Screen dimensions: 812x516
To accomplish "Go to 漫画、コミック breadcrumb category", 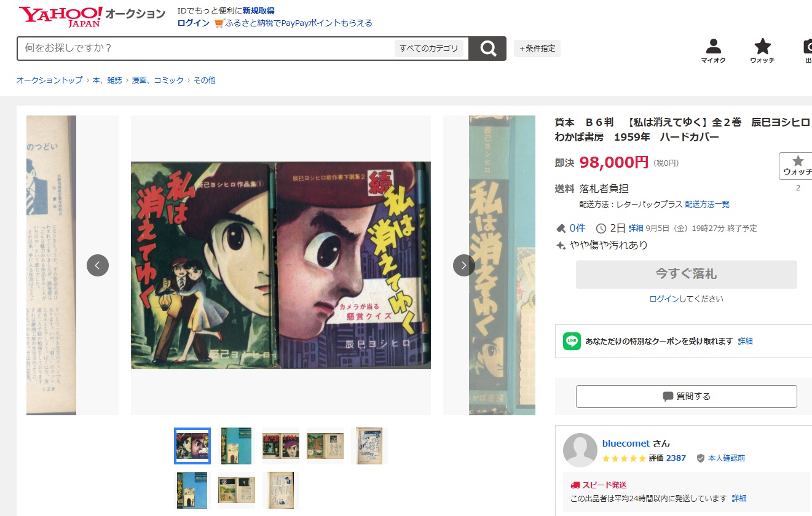I will 158,80.
